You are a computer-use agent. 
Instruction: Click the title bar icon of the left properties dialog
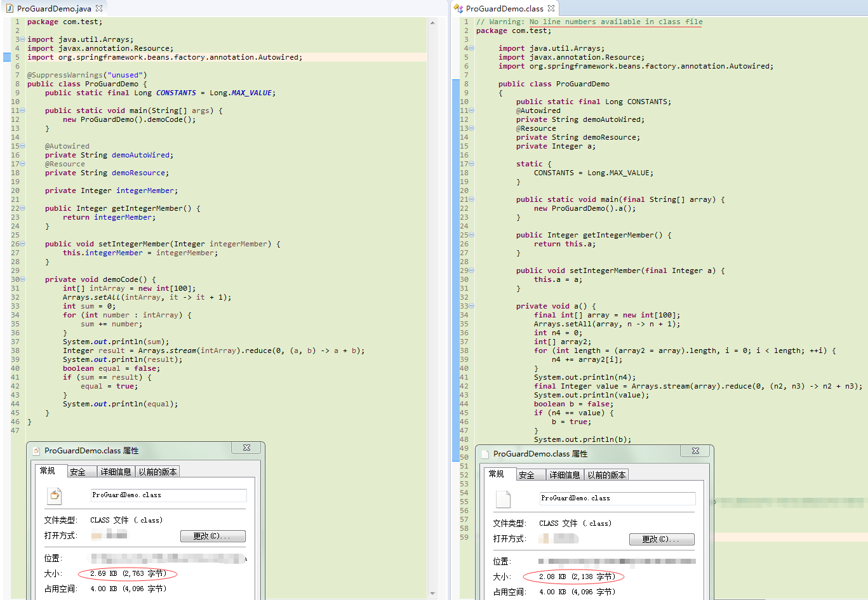(36, 451)
